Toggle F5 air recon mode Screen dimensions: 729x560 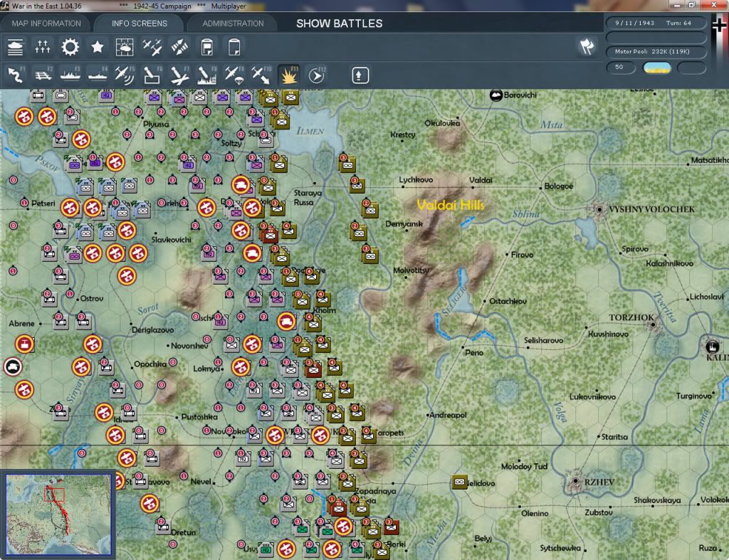coord(125,75)
